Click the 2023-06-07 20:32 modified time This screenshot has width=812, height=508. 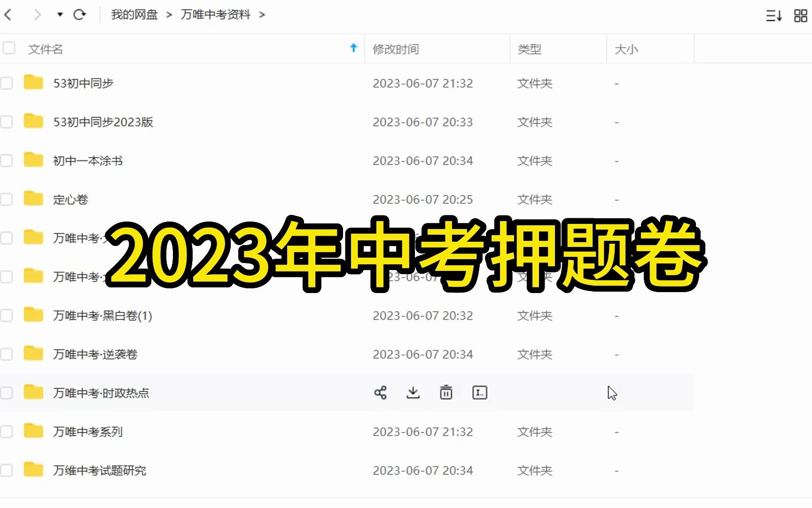click(423, 316)
